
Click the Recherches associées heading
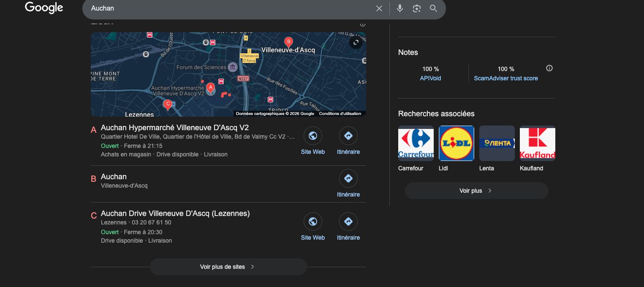[436, 114]
